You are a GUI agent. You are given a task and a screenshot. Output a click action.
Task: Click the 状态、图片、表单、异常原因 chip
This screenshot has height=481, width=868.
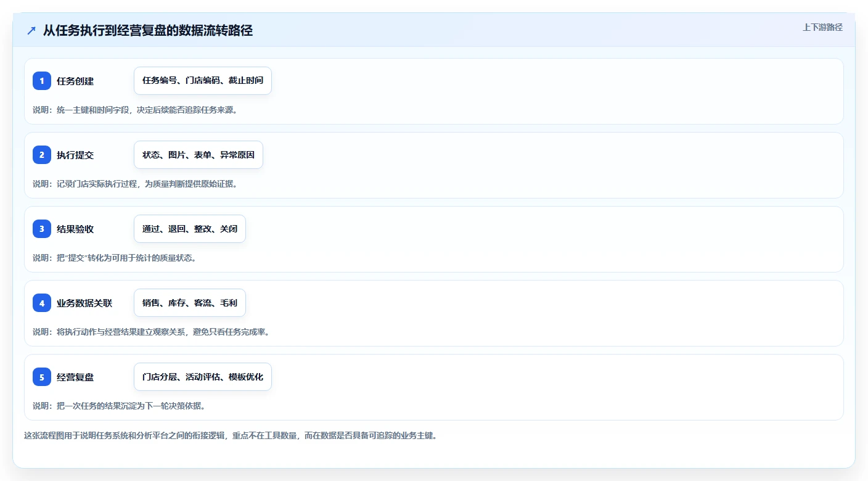(199, 155)
